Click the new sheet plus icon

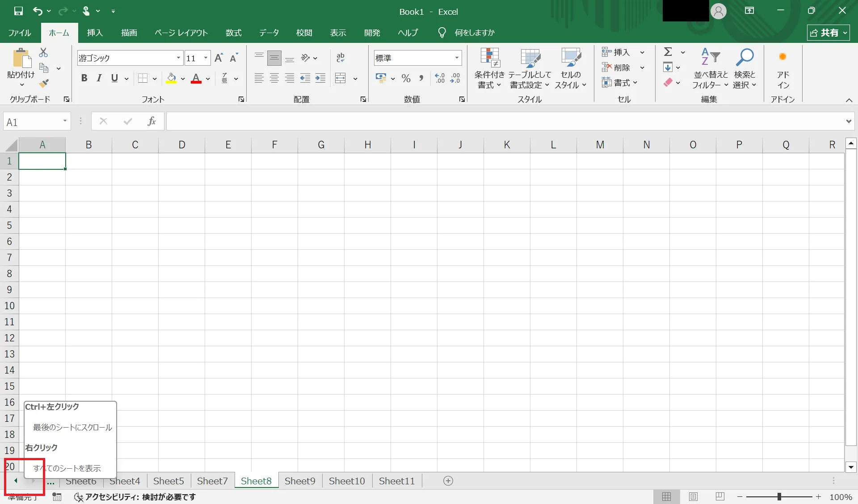(448, 481)
